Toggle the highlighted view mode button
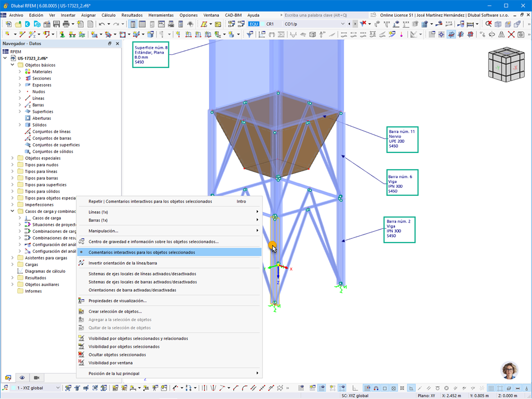532x399 pixels. [451, 34]
